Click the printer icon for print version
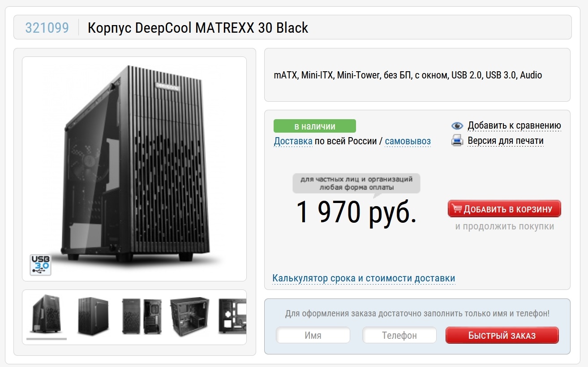Screen dimensions: 588x367 point(457,141)
